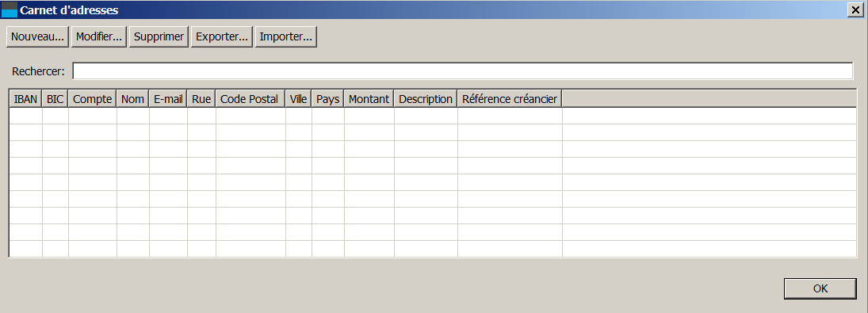Open the Modifier... dialog
868x313 pixels.
click(99, 37)
